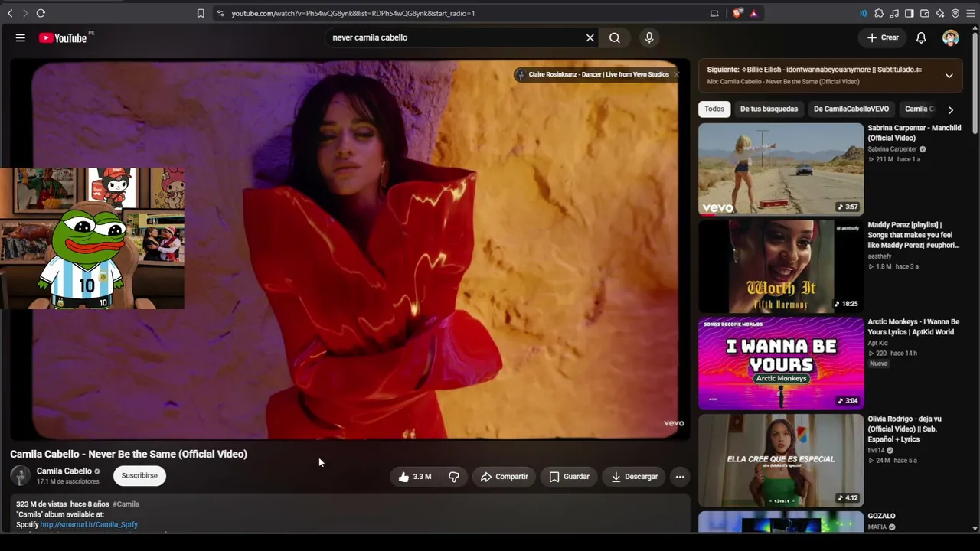Viewport: 980px width, 551px height.
Task: Open more actions three-dot menu
Action: (680, 477)
